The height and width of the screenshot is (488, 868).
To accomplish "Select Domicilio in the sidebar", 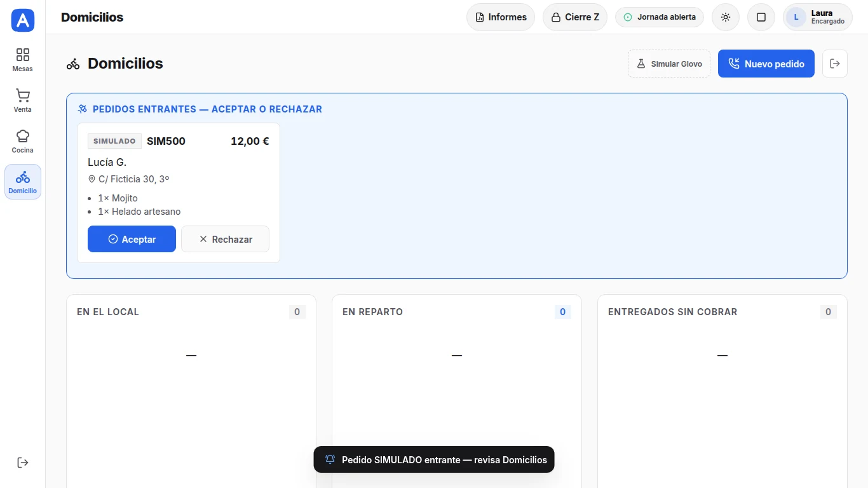I will click(23, 182).
